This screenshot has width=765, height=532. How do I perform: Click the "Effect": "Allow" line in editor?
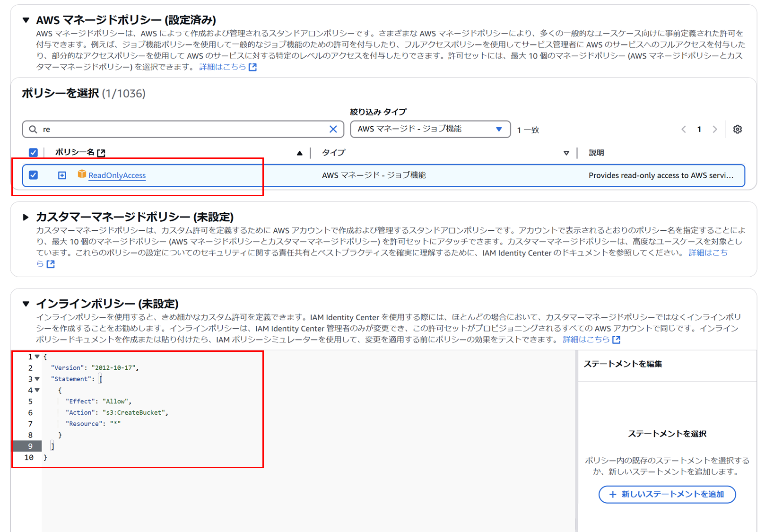click(98, 401)
